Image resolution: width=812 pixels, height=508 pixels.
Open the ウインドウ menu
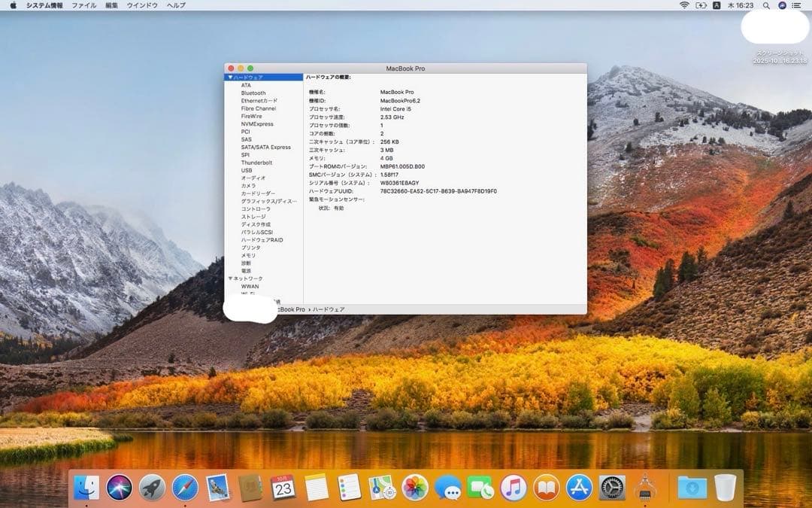(x=142, y=5)
